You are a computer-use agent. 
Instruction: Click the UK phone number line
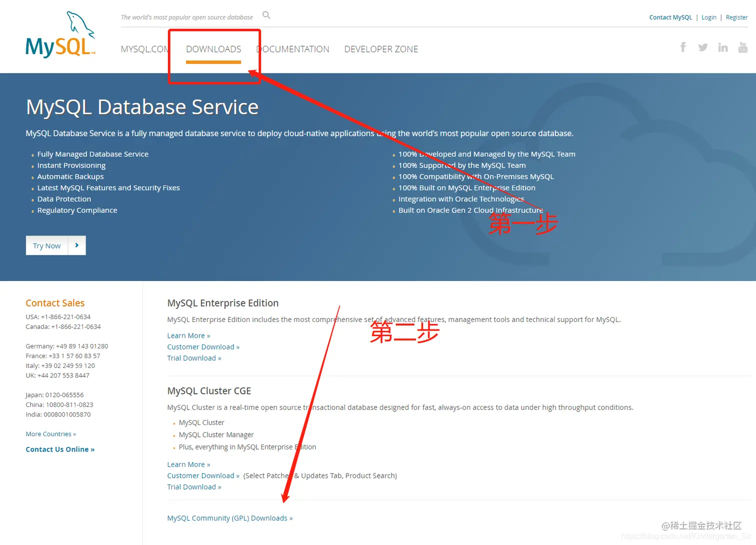pyautogui.click(x=57, y=375)
